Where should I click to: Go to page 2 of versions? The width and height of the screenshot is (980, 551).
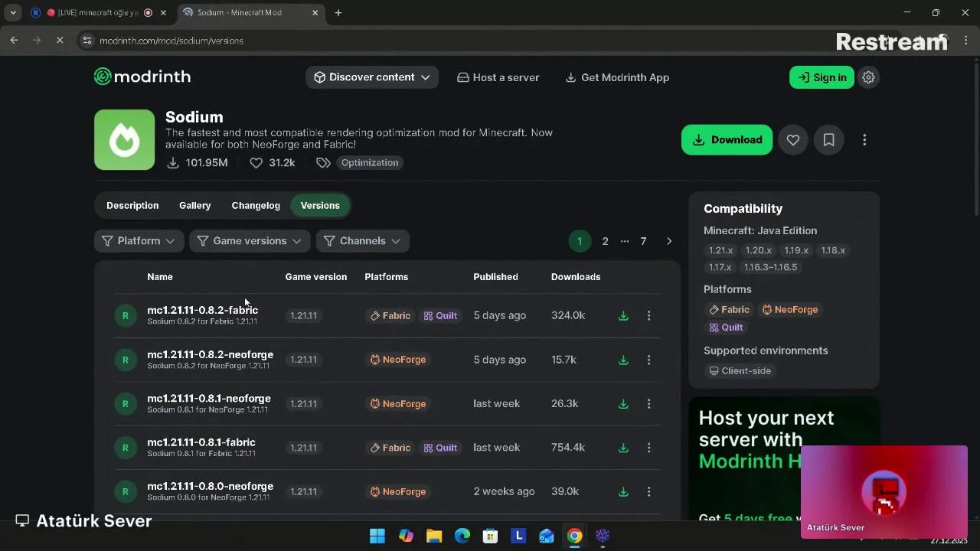click(605, 241)
